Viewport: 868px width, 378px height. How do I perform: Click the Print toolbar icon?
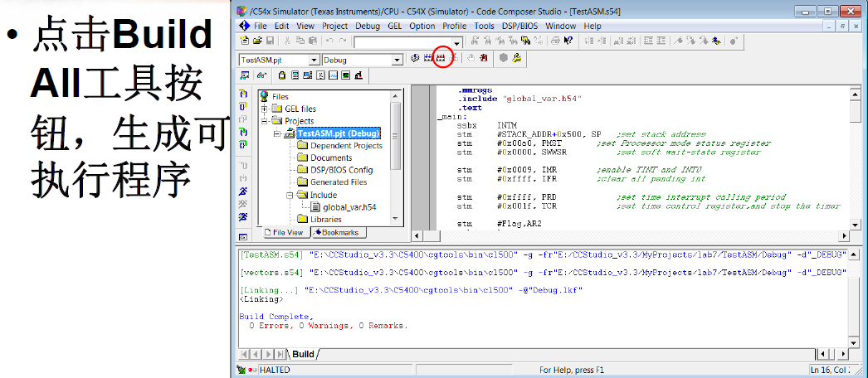click(555, 41)
